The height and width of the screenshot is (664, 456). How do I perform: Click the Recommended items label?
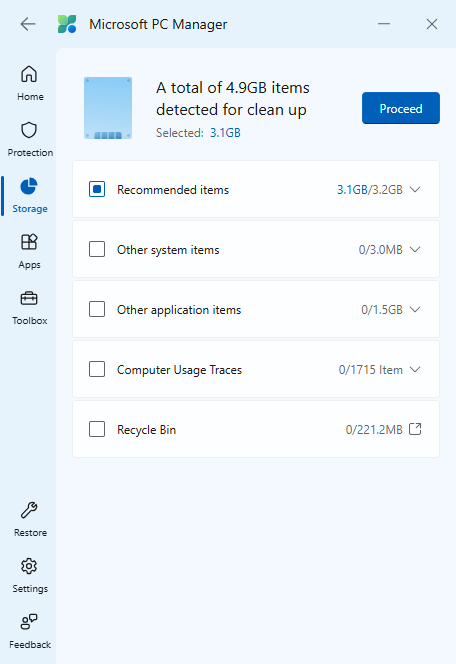[173, 190]
